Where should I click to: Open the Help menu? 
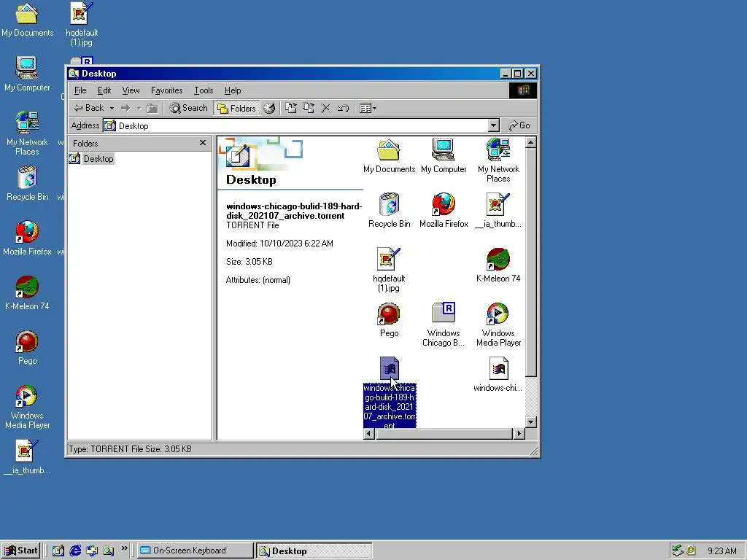[x=233, y=90]
